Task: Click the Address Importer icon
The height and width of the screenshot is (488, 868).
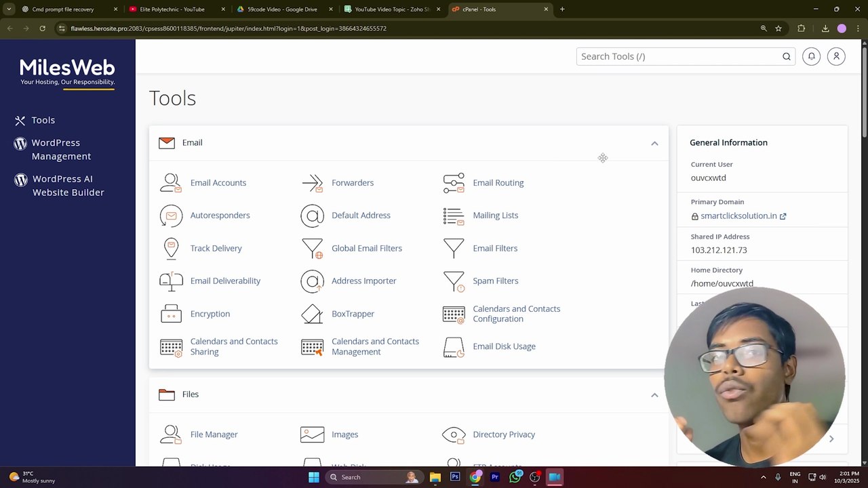Action: pyautogui.click(x=312, y=281)
